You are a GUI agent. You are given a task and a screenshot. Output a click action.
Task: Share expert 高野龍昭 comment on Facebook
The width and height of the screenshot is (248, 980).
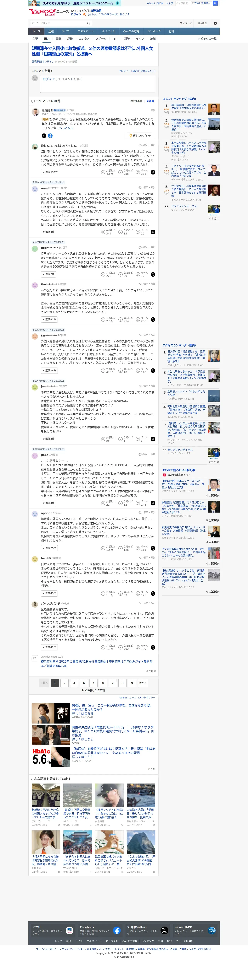click(50, 136)
